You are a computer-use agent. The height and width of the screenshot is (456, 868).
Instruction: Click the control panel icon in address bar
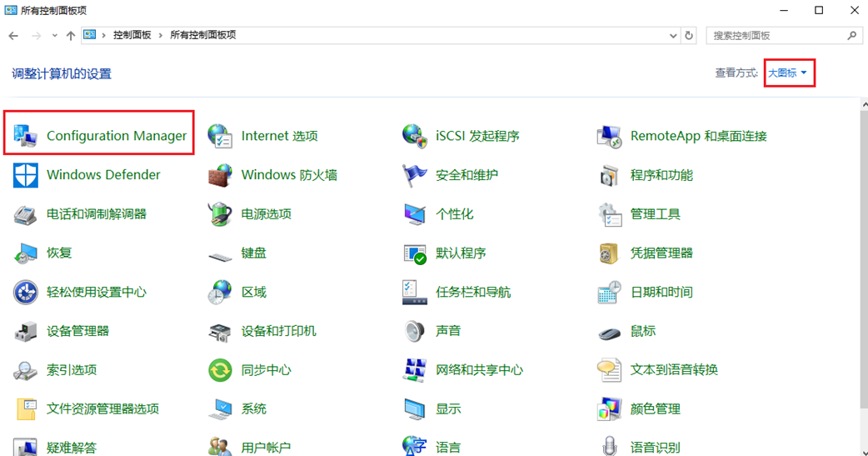(x=90, y=35)
